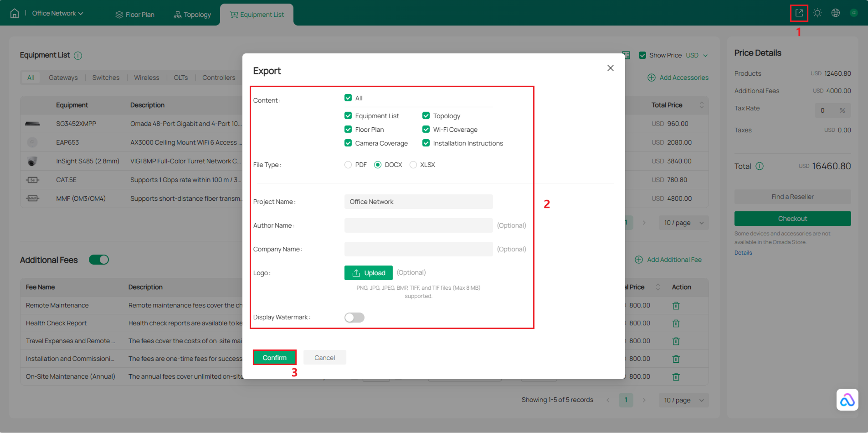Click Add Additional Fee link
Image resolution: width=868 pixels, height=433 pixels.
(x=668, y=260)
